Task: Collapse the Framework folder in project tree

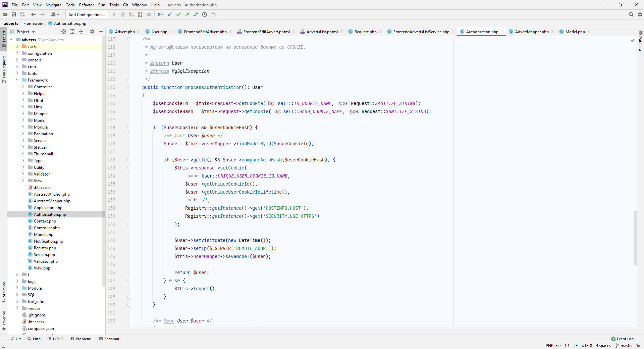Action: point(17,80)
